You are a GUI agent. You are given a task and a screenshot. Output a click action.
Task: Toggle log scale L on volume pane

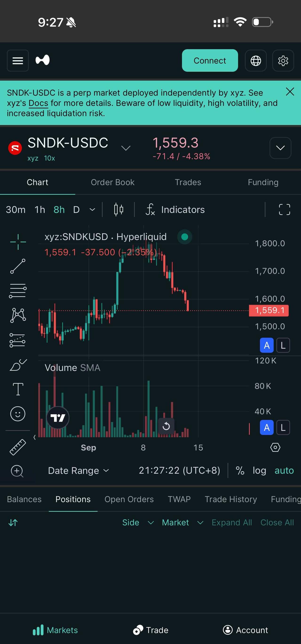283,427
